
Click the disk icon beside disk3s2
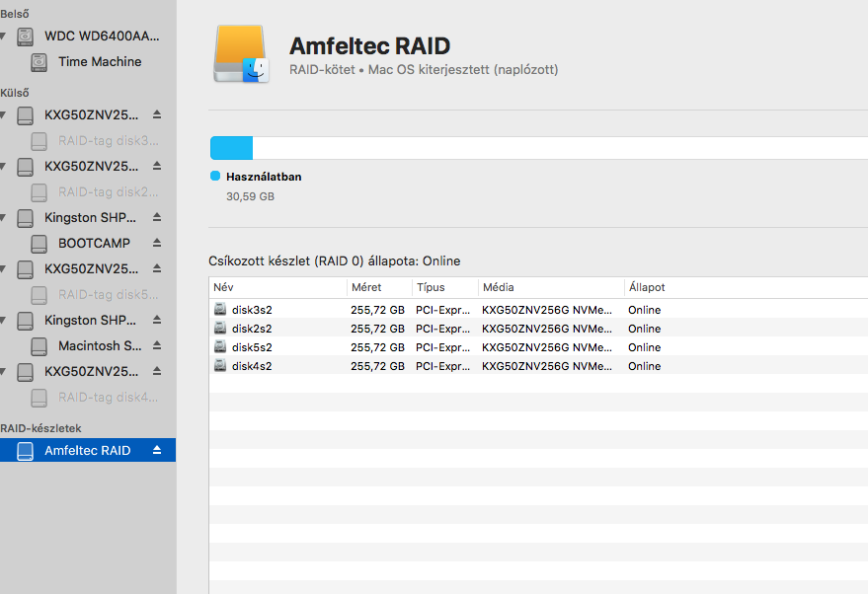coord(220,309)
